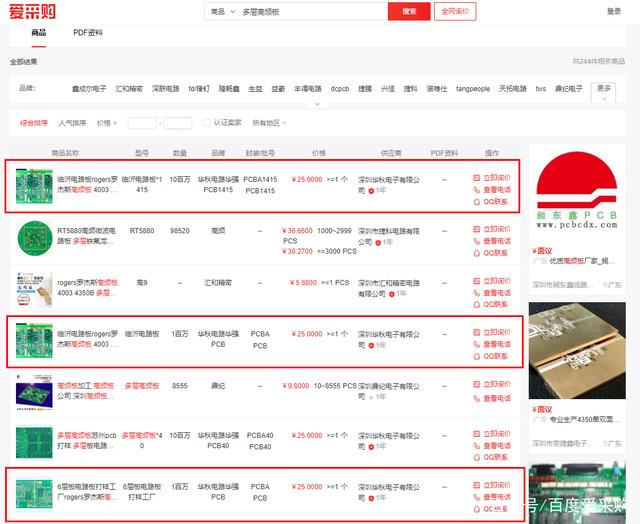Viewport: 640px width, 524px height.
Task: Click 立即询价 icon in the PCBA40 row
Action: click(476, 434)
